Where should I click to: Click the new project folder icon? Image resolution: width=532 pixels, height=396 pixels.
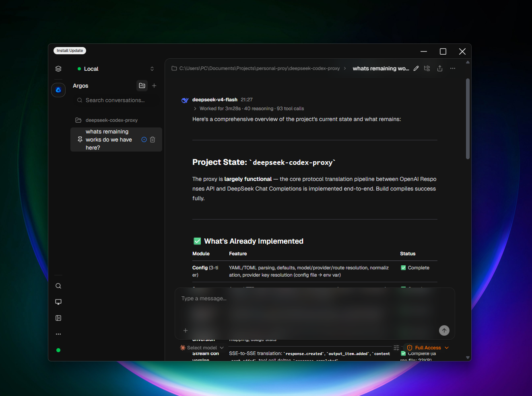(142, 86)
